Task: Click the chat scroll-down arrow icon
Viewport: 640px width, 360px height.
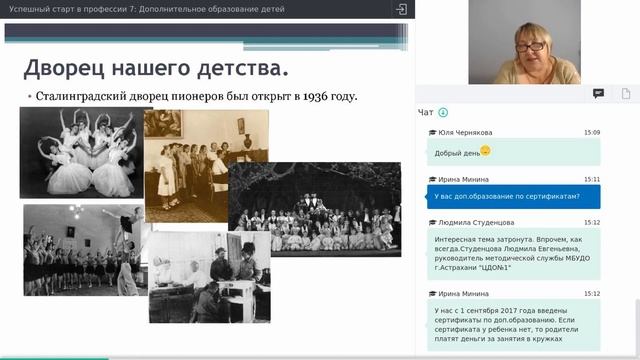Action: click(443, 112)
